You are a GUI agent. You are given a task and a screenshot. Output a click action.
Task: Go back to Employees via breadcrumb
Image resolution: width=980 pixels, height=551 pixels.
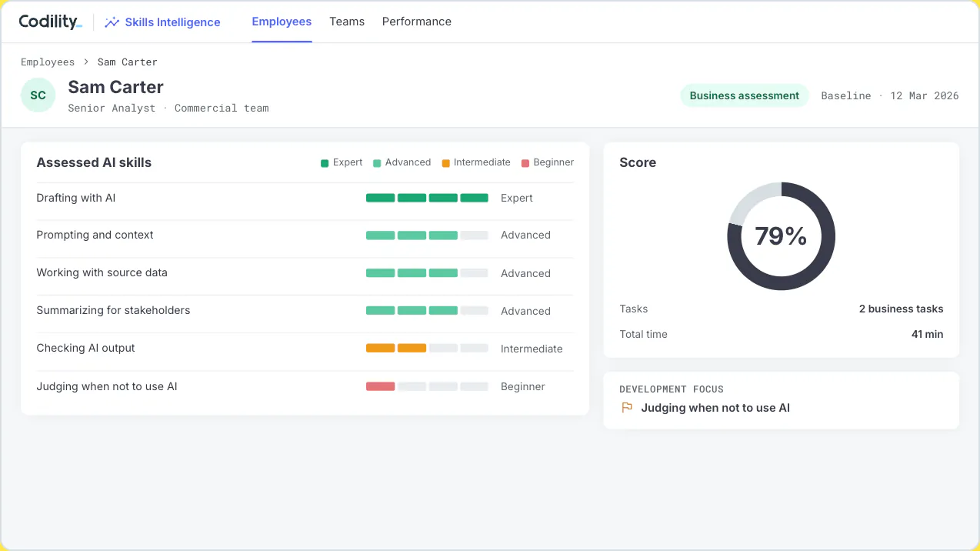click(x=48, y=62)
